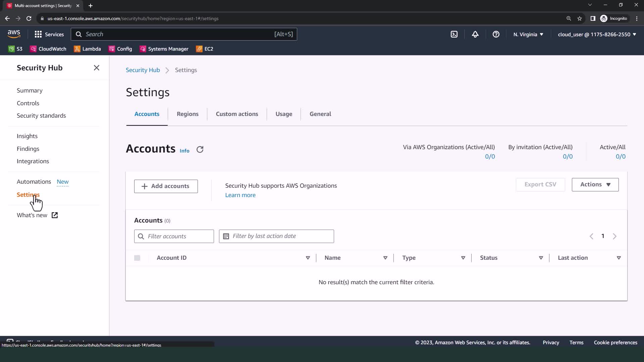
Task: Open the cloud_user account menu
Action: point(597,34)
